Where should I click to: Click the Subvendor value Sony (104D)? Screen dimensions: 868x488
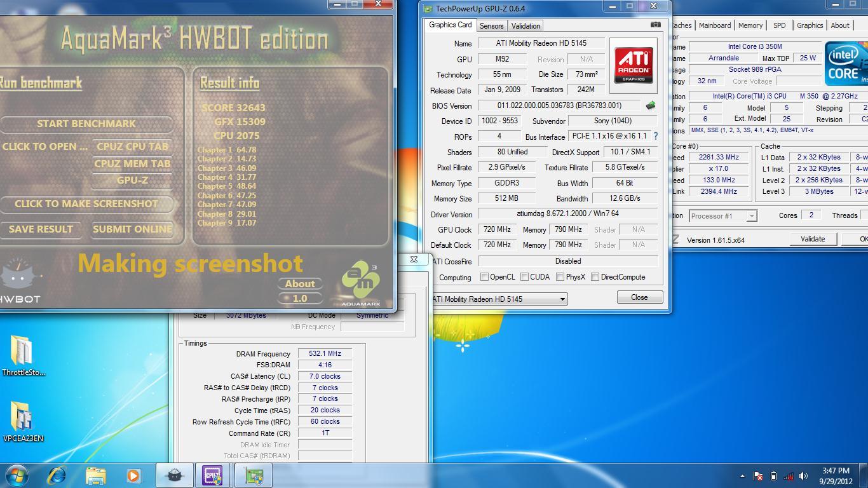point(613,121)
